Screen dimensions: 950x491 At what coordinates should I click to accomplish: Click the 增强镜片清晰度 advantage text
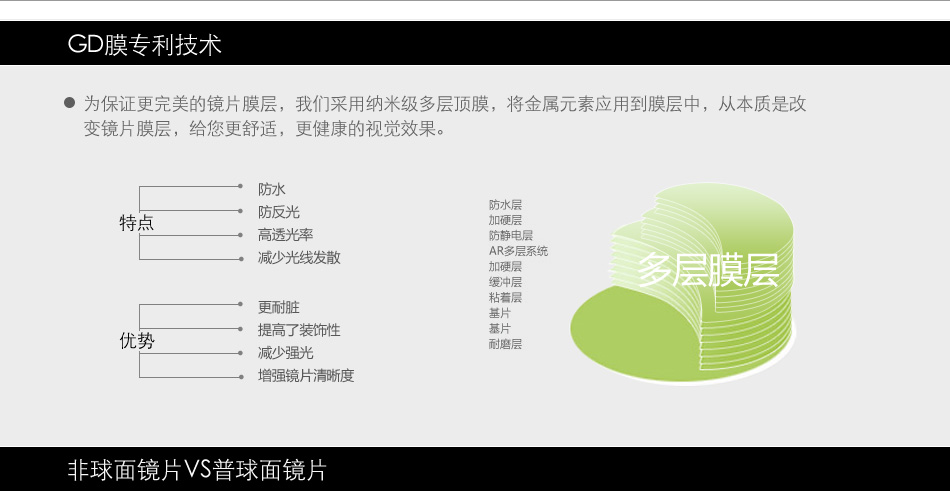306,375
